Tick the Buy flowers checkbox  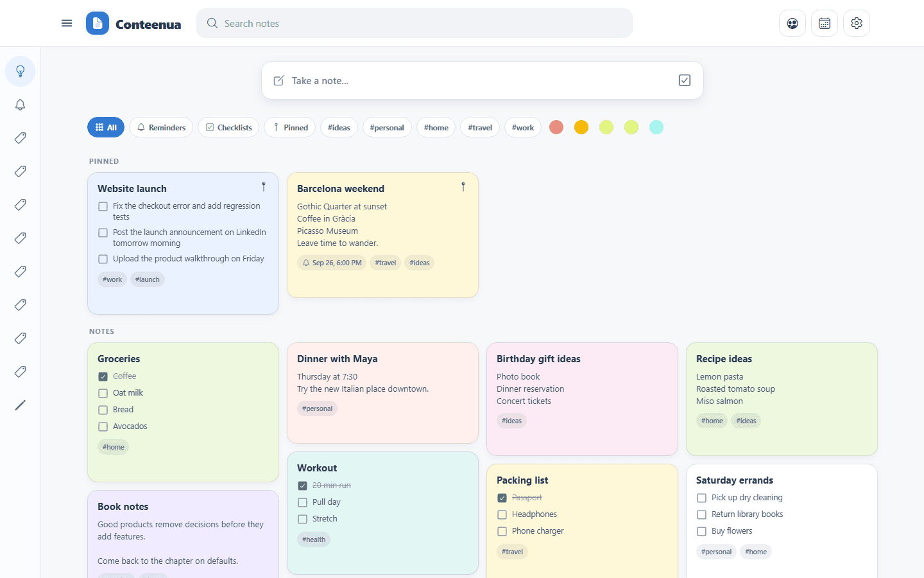click(701, 531)
